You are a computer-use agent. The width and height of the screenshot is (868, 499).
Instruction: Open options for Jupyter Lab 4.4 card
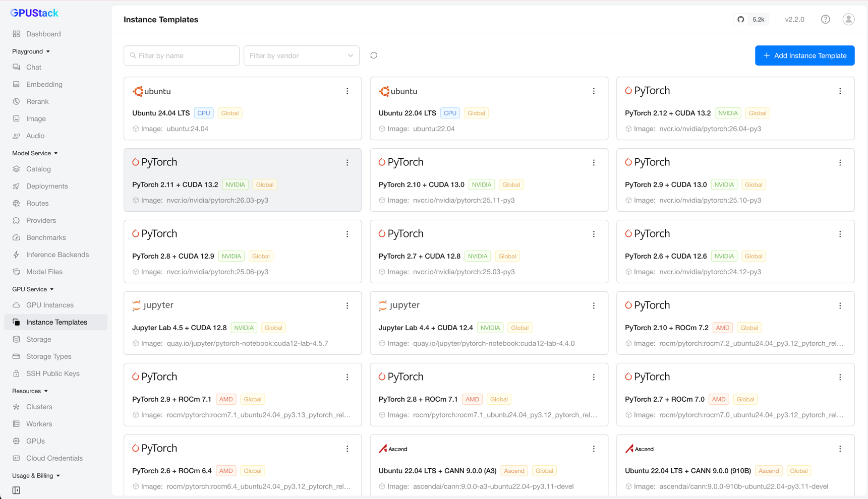pyautogui.click(x=594, y=306)
